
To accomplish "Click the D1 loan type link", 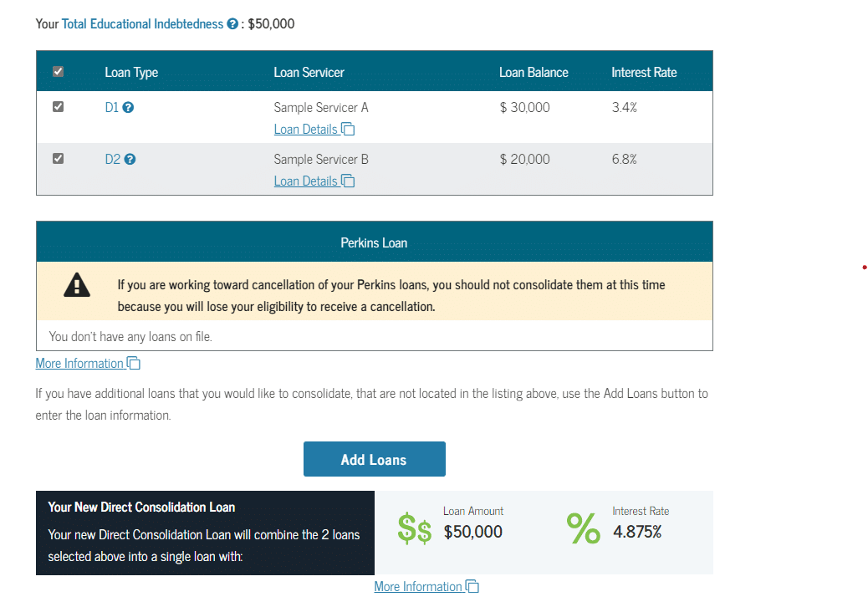I will [x=112, y=107].
